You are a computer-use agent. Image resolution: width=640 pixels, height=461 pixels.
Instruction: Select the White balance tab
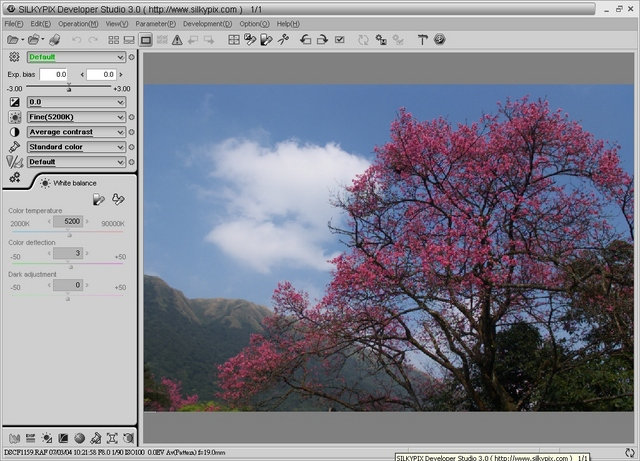[x=69, y=183]
